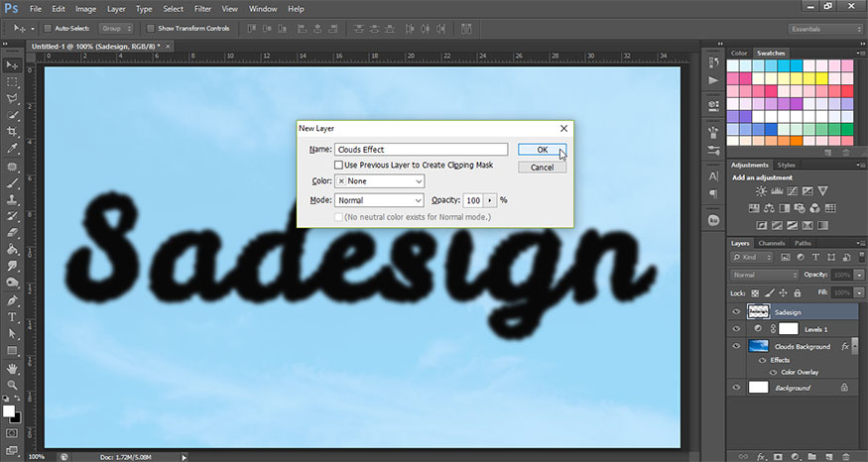
Task: Open the Color dropdown in New Layer
Action: click(379, 181)
